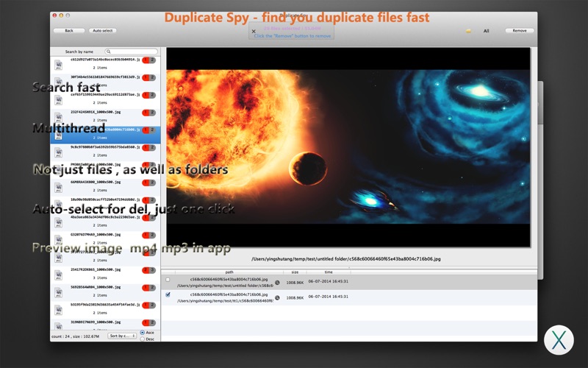Reveal untitled folder file with magnifier icon
This screenshot has width=588, height=368.
[277, 283]
